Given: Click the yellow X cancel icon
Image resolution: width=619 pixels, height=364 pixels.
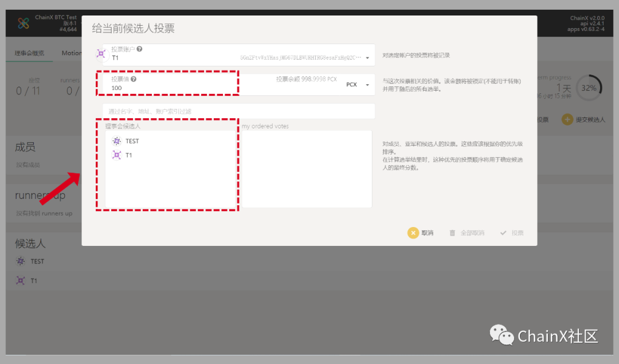Looking at the screenshot, I should (413, 233).
